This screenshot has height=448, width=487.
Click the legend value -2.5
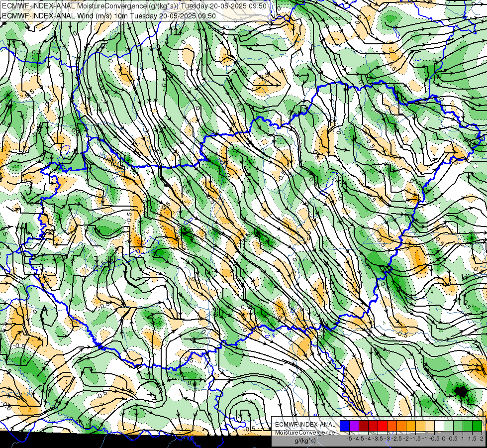(x=396, y=439)
